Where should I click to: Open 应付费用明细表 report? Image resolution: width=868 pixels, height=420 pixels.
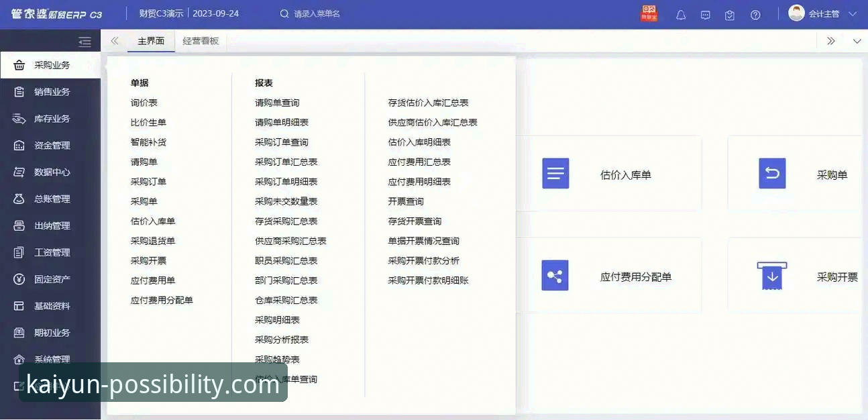click(x=419, y=181)
